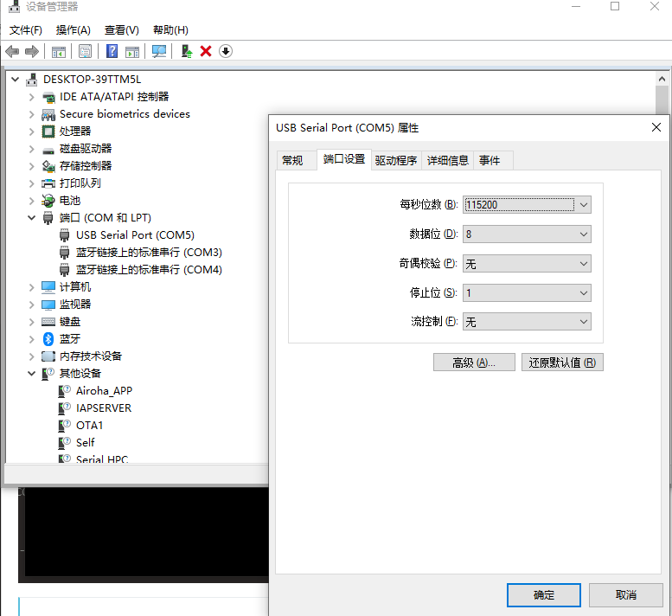Screen dimensions: 672x616
Task: Expand the 键盘 node chevron
Action: pos(31,322)
